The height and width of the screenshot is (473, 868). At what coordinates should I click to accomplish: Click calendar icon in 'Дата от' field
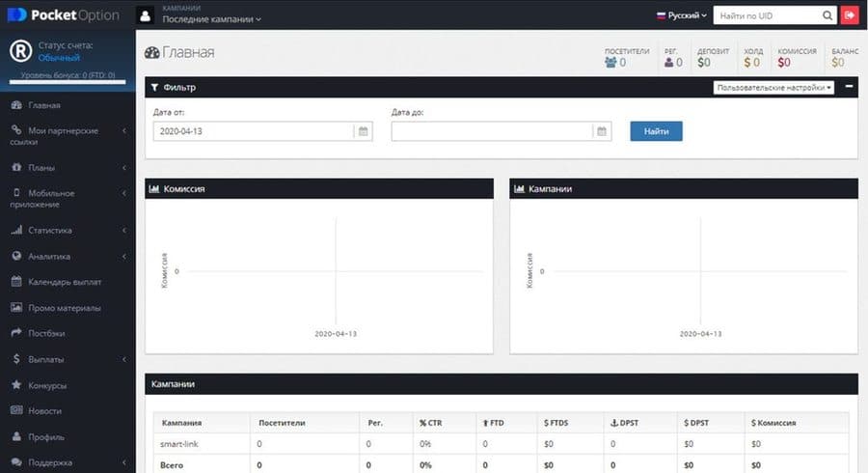pyautogui.click(x=363, y=131)
